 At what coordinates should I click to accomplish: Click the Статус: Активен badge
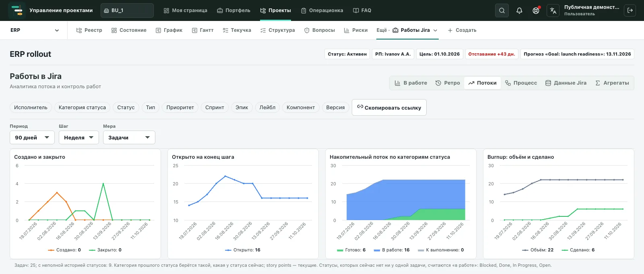[347, 54]
